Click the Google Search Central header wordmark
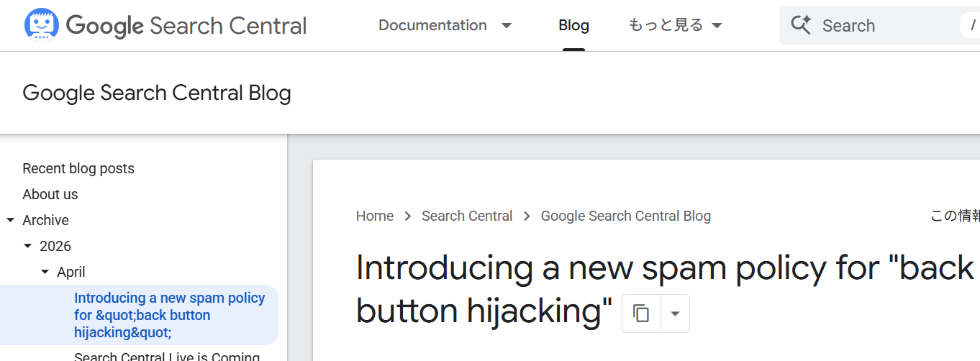 [x=186, y=26]
